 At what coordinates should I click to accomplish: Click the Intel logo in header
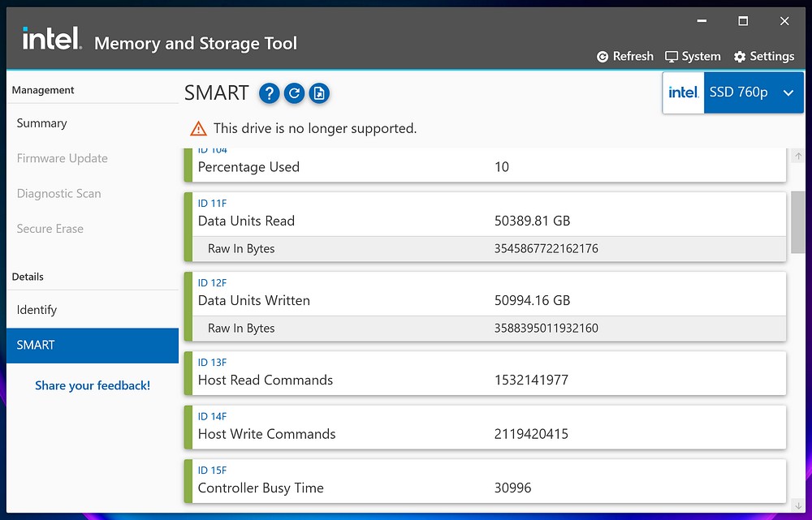tap(52, 38)
